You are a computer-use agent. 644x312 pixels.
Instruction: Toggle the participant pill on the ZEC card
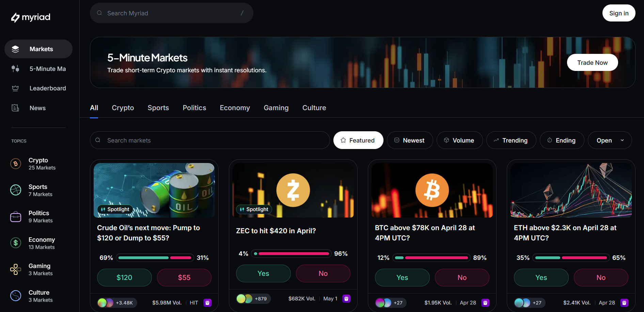[253, 298]
